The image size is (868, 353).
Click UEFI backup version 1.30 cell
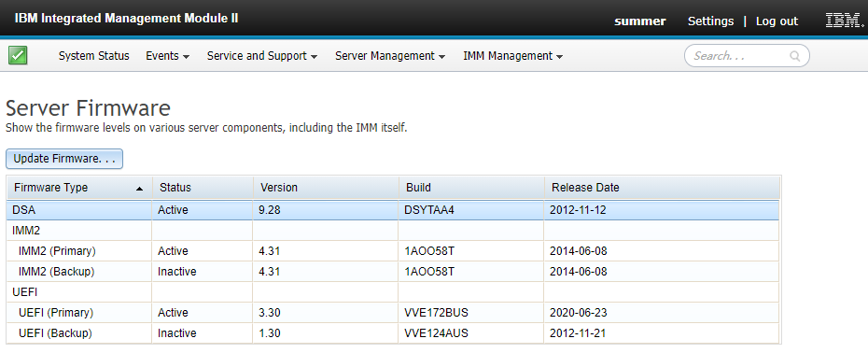[270, 333]
